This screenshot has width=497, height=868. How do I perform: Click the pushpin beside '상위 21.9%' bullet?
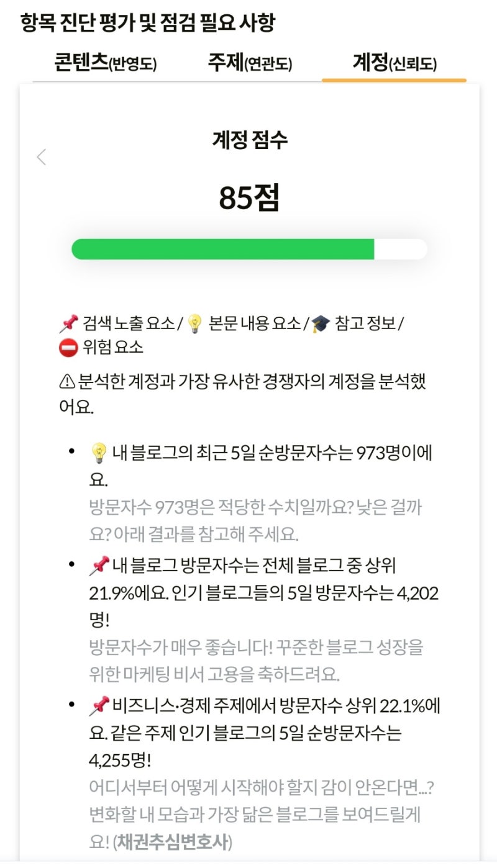[99, 566]
